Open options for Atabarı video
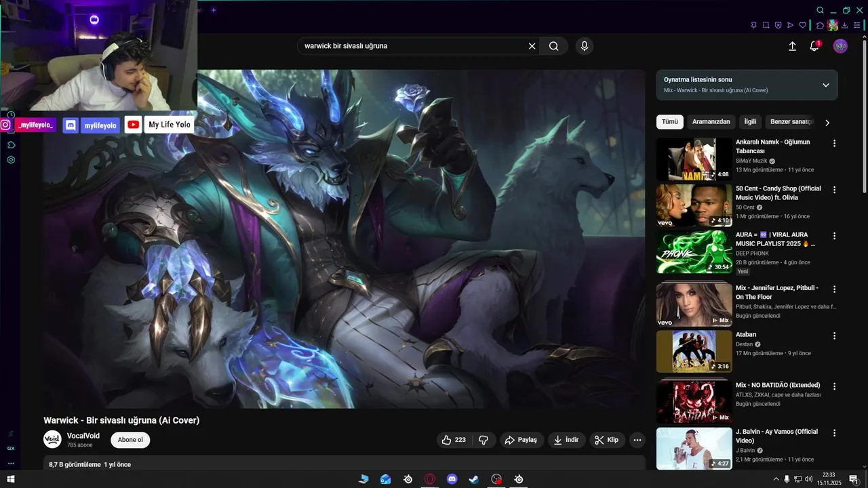The image size is (868, 488). (835, 335)
